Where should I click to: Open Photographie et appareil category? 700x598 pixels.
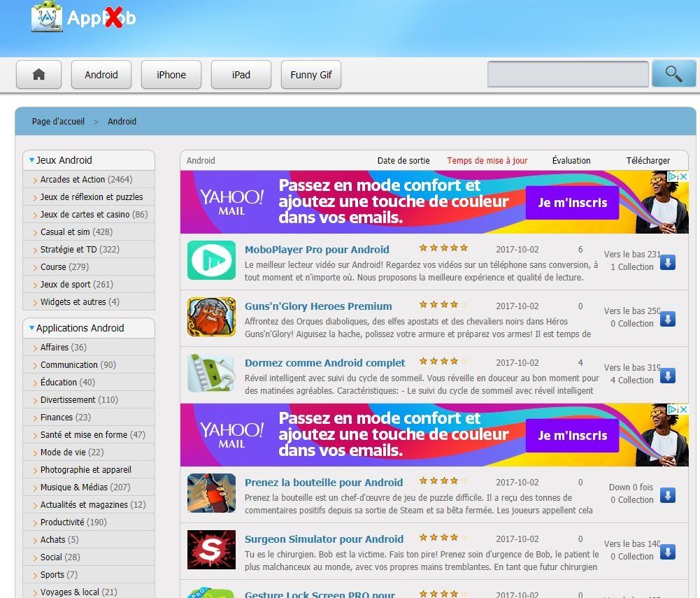tap(86, 469)
